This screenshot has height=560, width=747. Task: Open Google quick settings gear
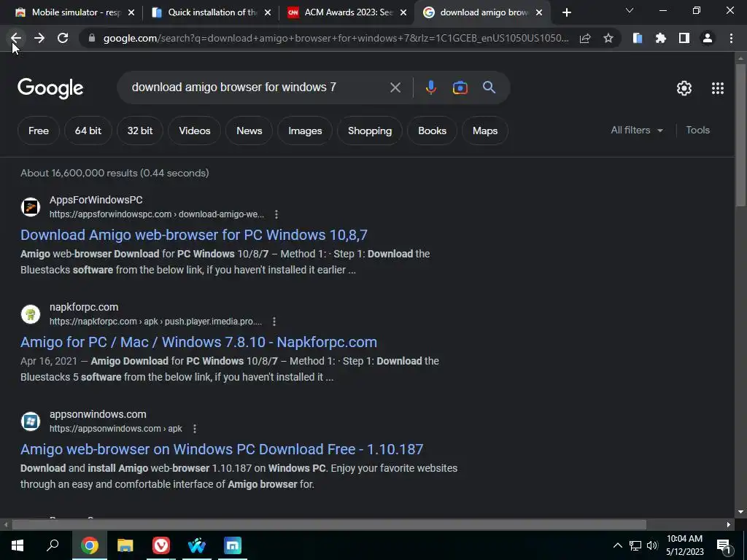tap(684, 88)
